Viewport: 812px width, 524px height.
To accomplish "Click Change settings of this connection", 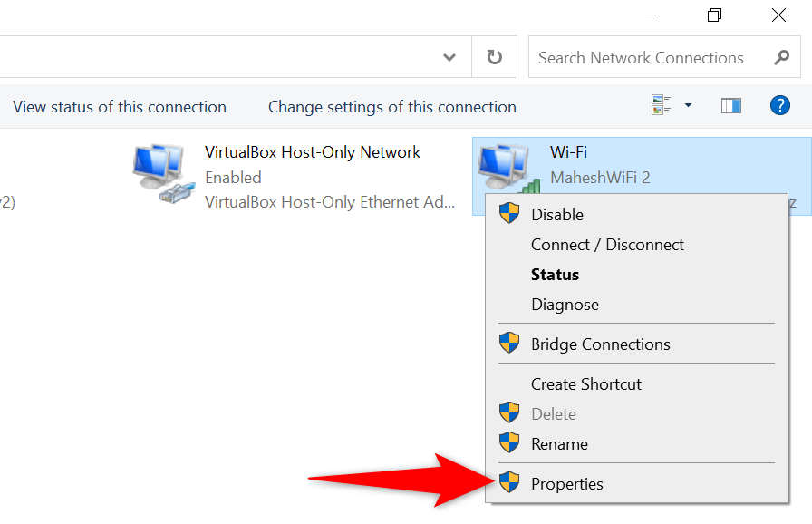I will click(391, 107).
